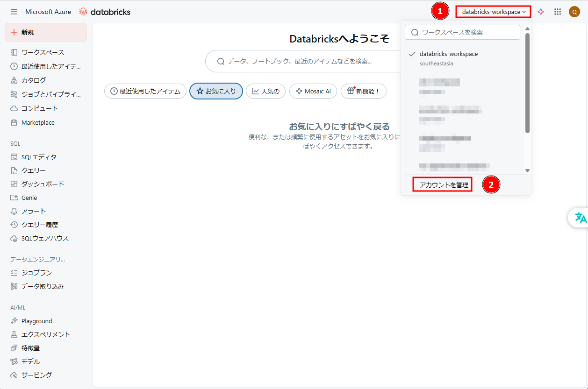The image size is (588, 389).
Task: Click the Microsoft Azure label
Action: point(48,12)
